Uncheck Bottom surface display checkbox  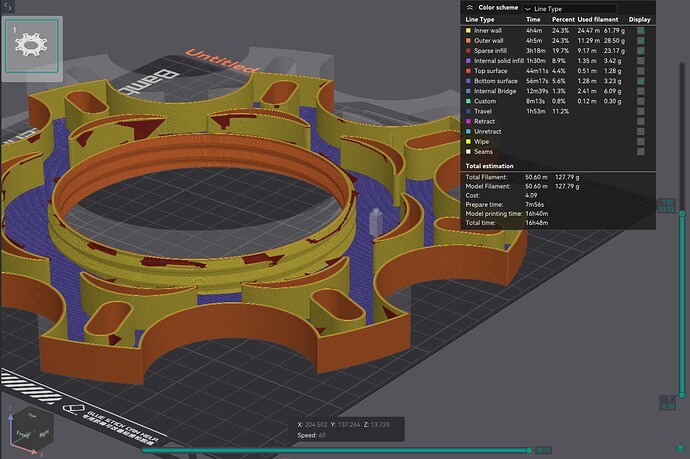[x=641, y=81]
